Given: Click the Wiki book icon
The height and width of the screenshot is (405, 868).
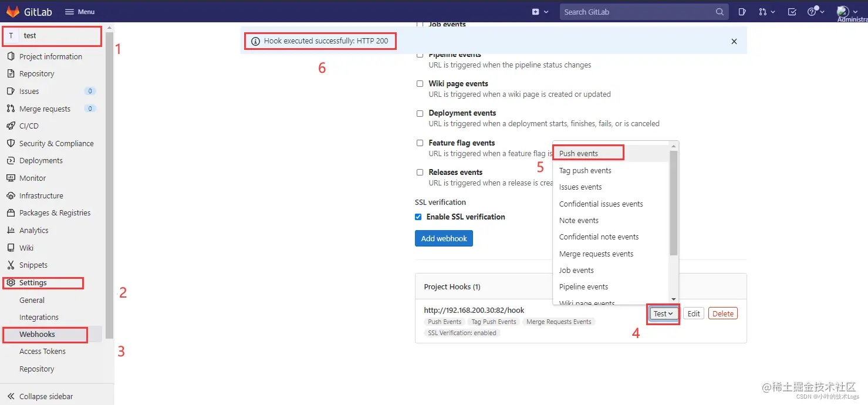Looking at the screenshot, I should click(11, 248).
